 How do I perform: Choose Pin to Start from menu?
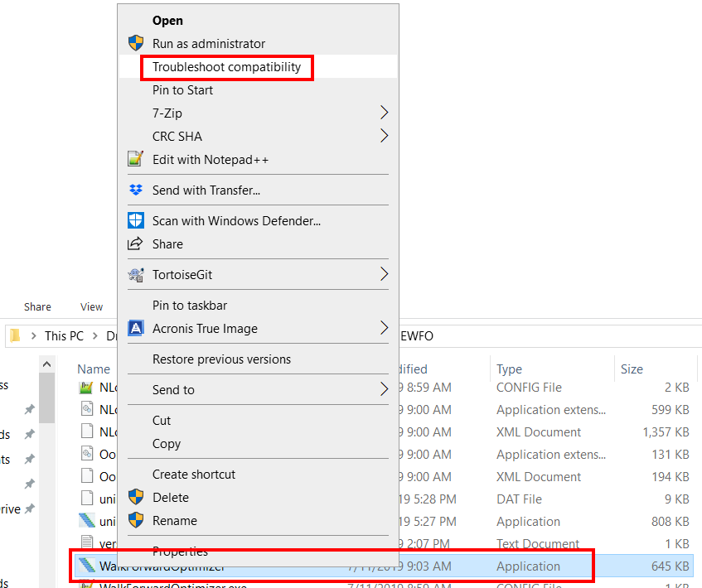pyautogui.click(x=182, y=89)
